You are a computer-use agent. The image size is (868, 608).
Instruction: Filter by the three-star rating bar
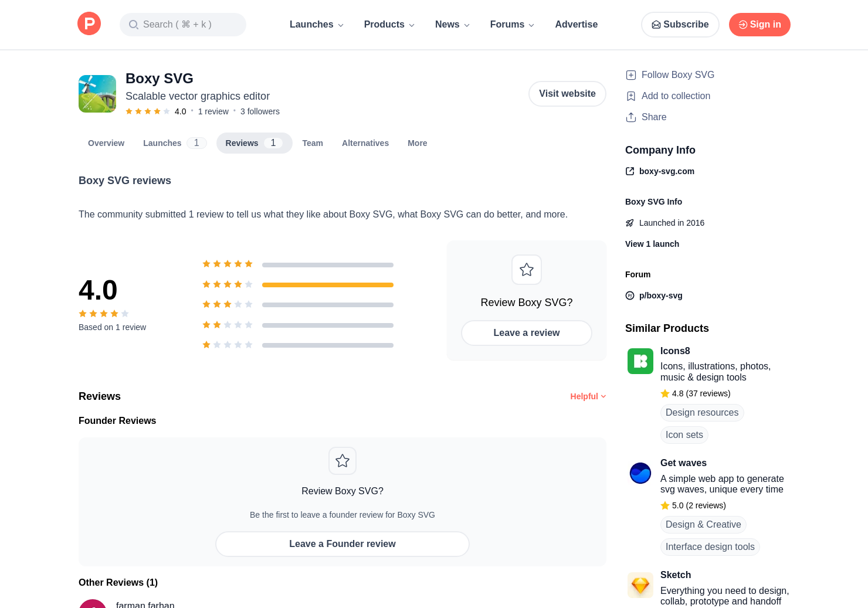[x=328, y=305]
